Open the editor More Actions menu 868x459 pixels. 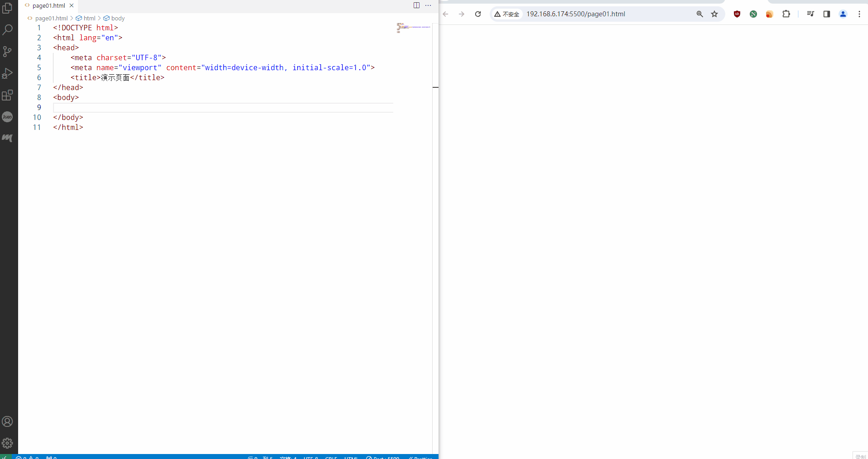pyautogui.click(x=428, y=5)
